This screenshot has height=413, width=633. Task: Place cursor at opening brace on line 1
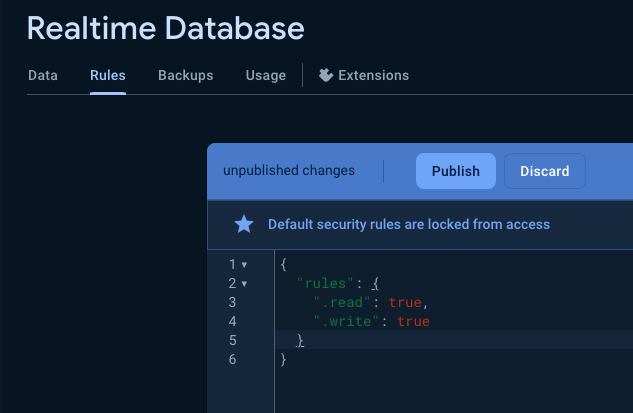pyautogui.click(x=283, y=265)
